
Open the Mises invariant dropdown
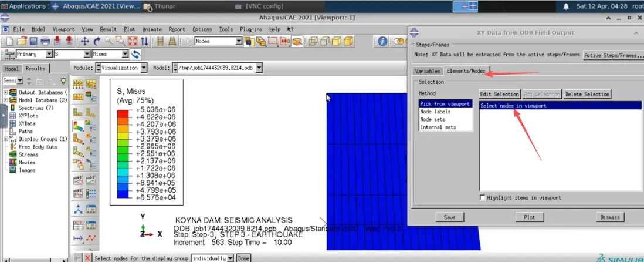coord(126,54)
